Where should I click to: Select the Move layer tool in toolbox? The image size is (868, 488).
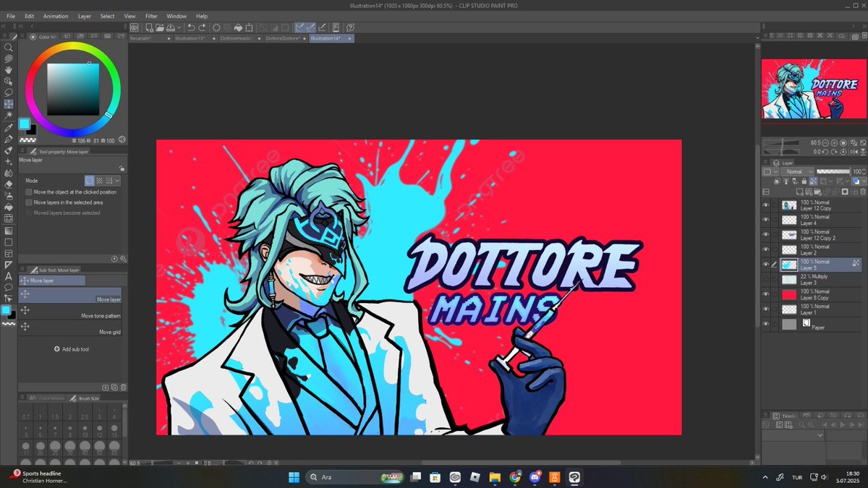[x=9, y=104]
